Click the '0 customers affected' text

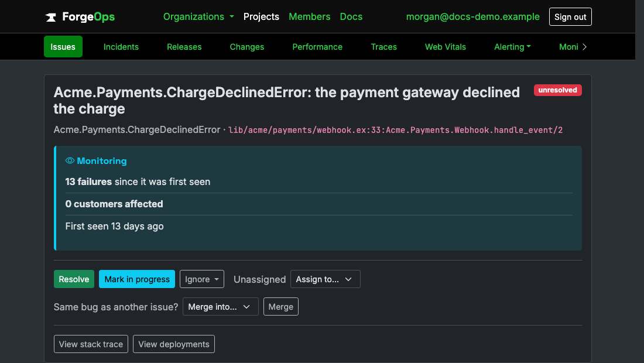pyautogui.click(x=114, y=204)
